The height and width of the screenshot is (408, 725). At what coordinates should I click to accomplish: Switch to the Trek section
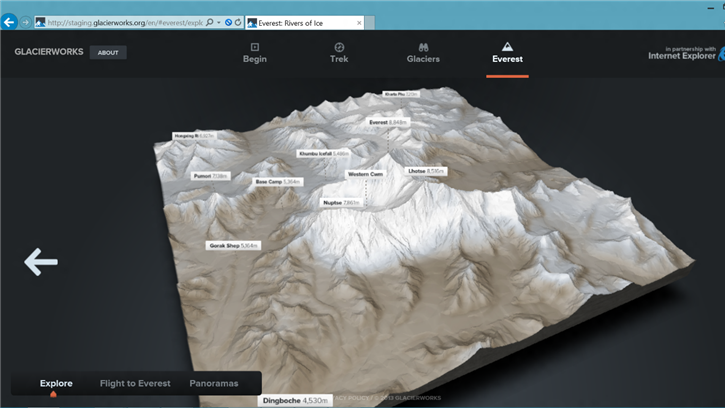(x=339, y=53)
